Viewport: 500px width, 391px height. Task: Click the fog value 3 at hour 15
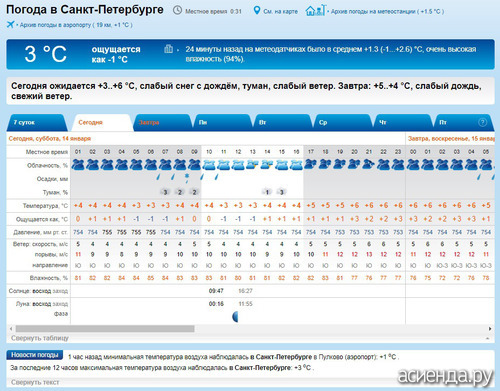coord(282,192)
